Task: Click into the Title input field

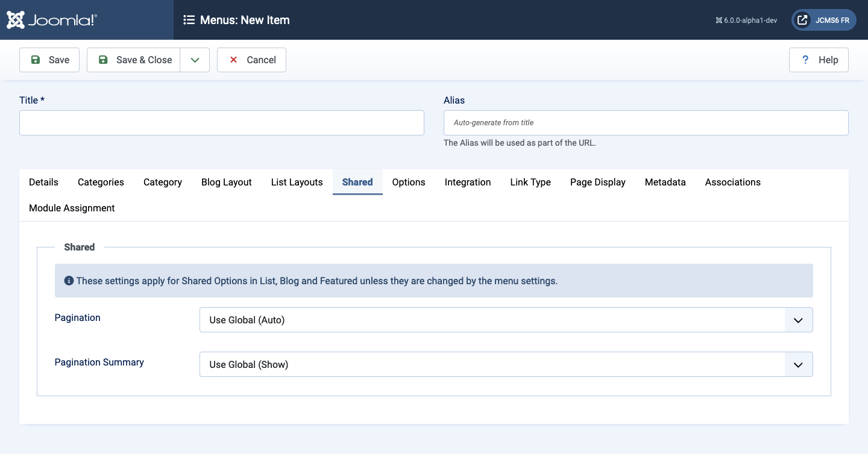Action: coord(222,123)
